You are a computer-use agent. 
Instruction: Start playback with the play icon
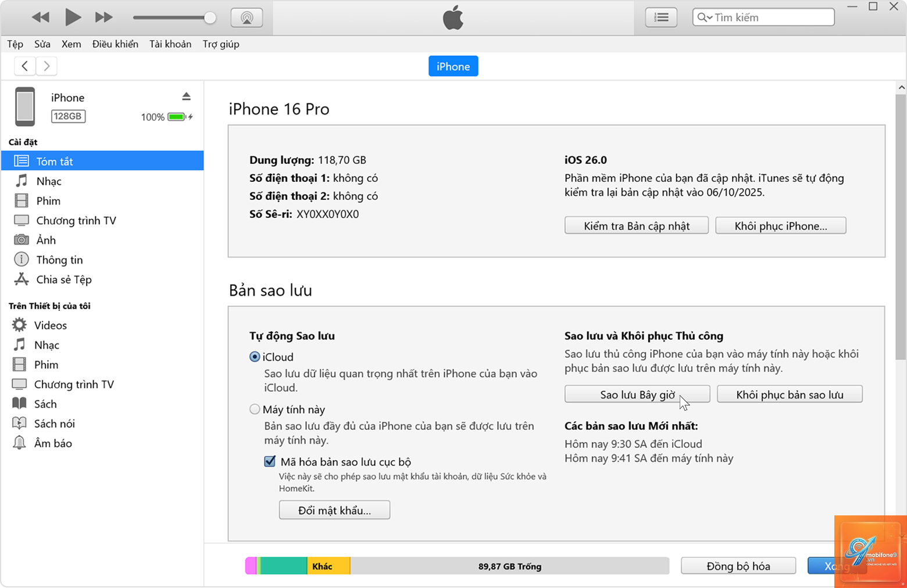coord(73,17)
